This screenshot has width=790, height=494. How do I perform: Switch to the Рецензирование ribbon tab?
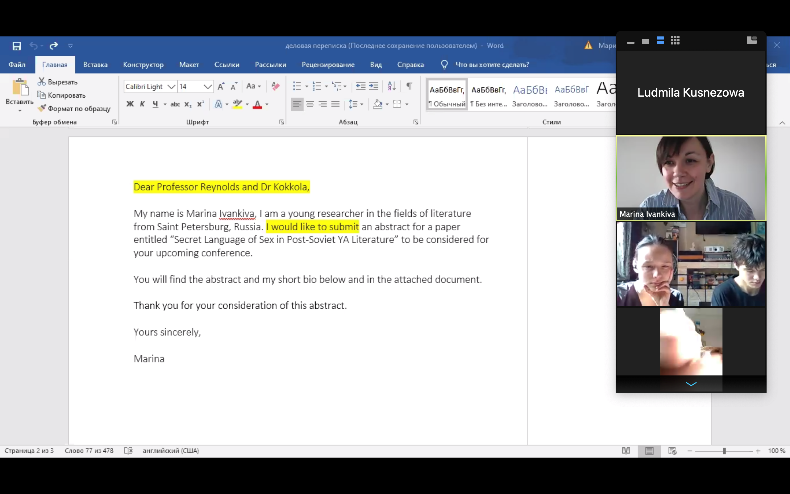[x=328, y=65]
